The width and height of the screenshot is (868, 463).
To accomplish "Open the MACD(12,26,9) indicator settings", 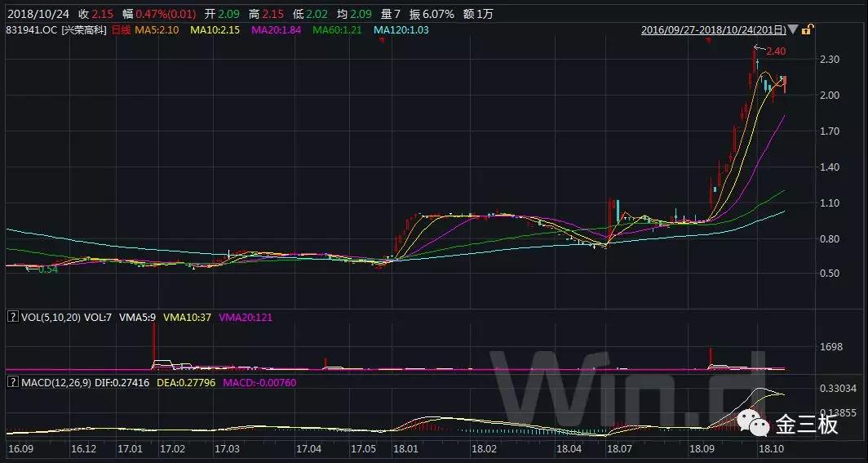I will pos(58,381).
